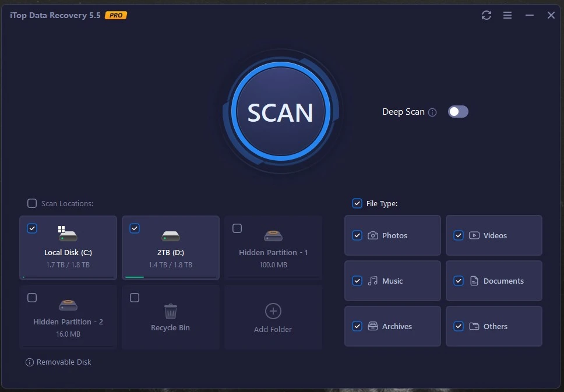
Task: Select the Documents file type tile
Action: 494,281
